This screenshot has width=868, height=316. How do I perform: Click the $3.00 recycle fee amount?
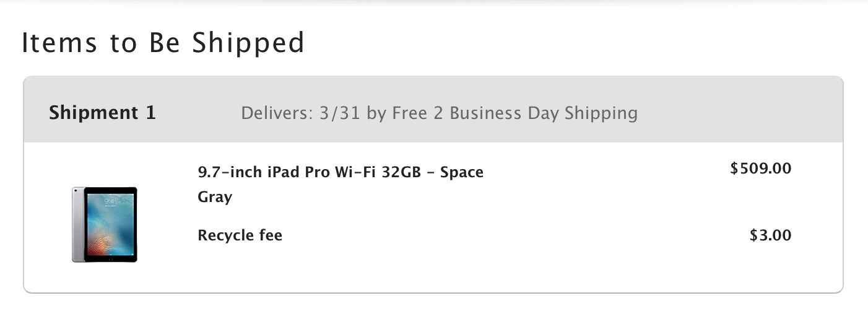pyautogui.click(x=770, y=235)
